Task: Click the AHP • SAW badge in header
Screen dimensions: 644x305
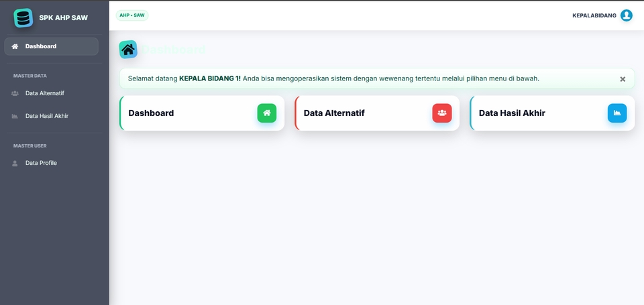Action: 132,15
